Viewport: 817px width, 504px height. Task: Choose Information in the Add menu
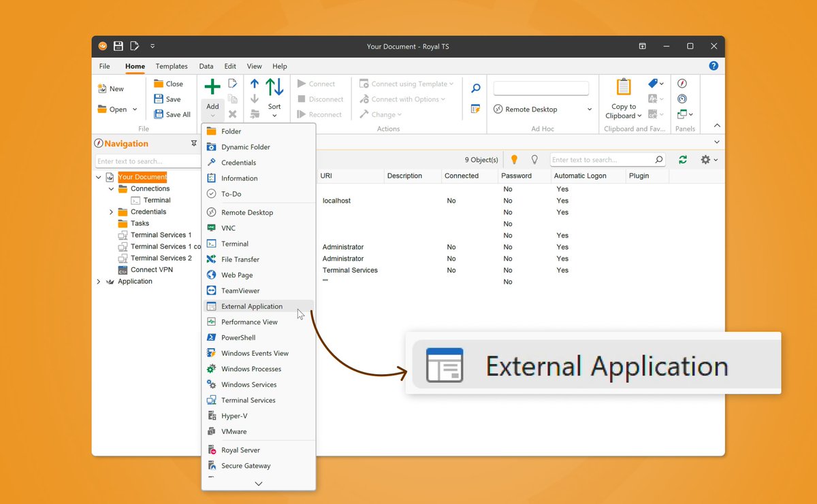coord(259,178)
